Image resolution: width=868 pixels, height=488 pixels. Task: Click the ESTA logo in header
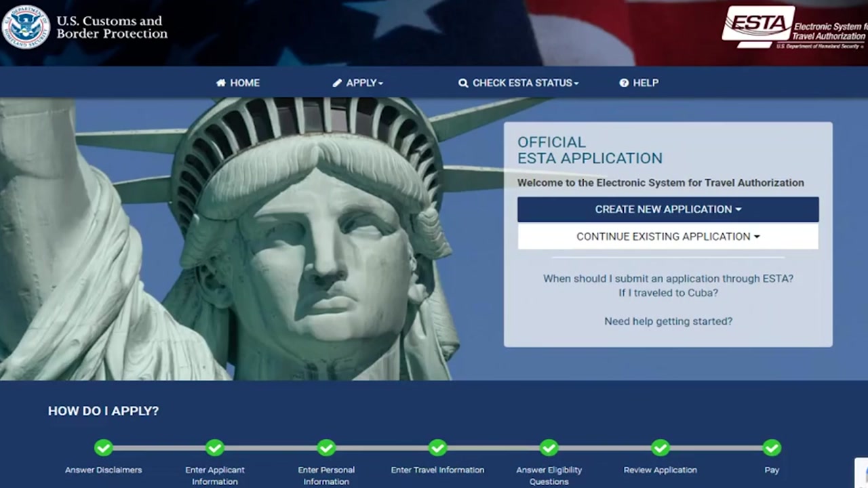pyautogui.click(x=758, y=26)
